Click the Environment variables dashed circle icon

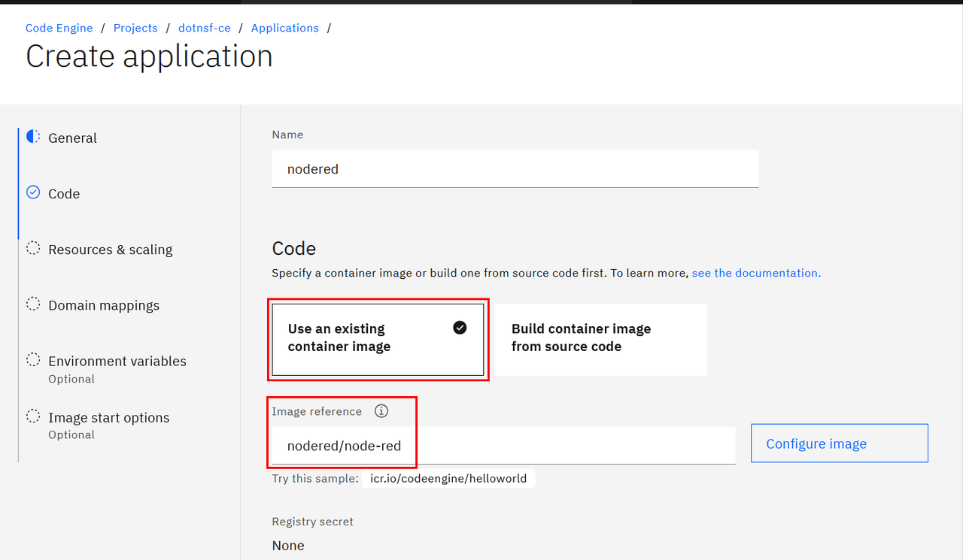click(33, 359)
